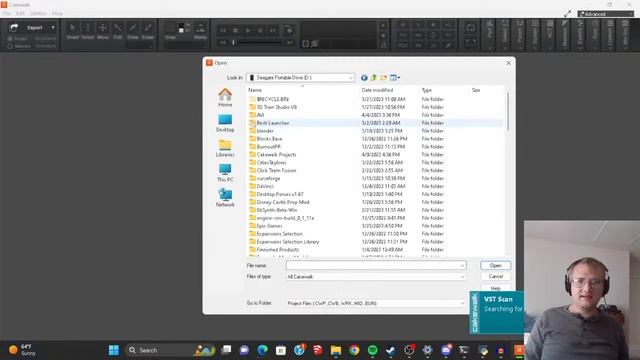Screen dimensions: 640x360
Task: Select the 3D Train Studio V8 folder
Action: (277, 107)
